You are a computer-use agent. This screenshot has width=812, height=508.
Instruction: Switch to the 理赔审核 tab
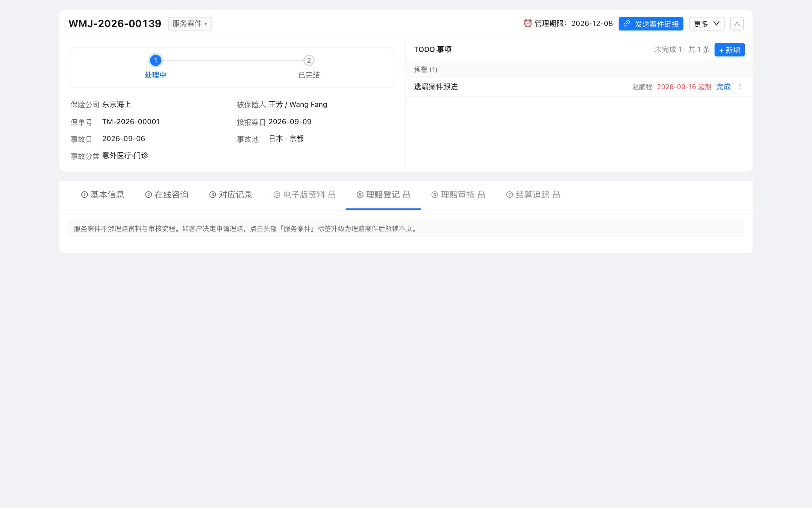[x=458, y=195]
